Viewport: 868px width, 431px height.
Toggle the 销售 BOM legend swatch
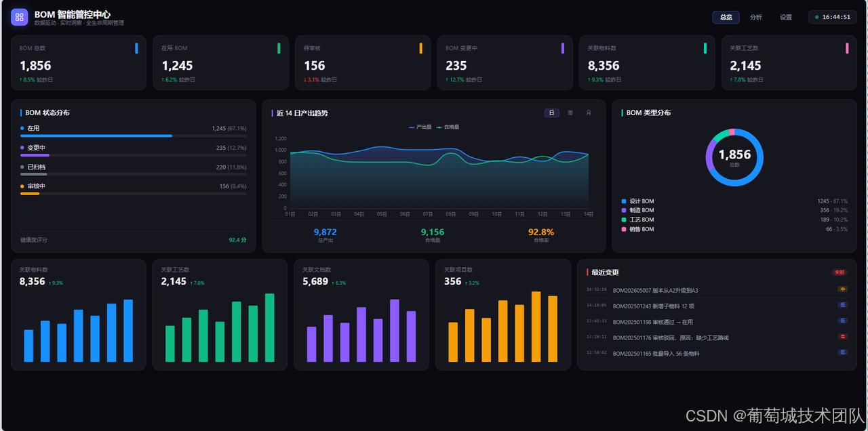(624, 229)
